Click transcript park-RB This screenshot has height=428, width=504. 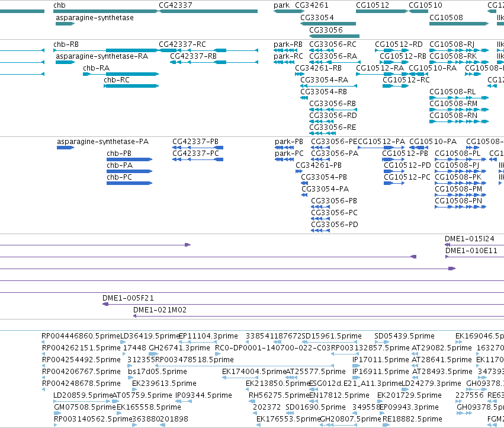(x=288, y=44)
